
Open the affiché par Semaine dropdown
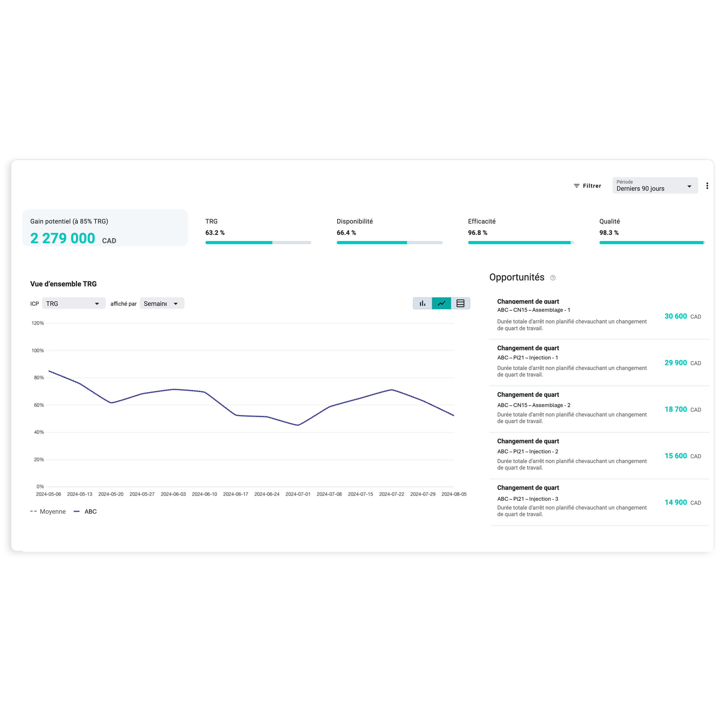(x=162, y=303)
